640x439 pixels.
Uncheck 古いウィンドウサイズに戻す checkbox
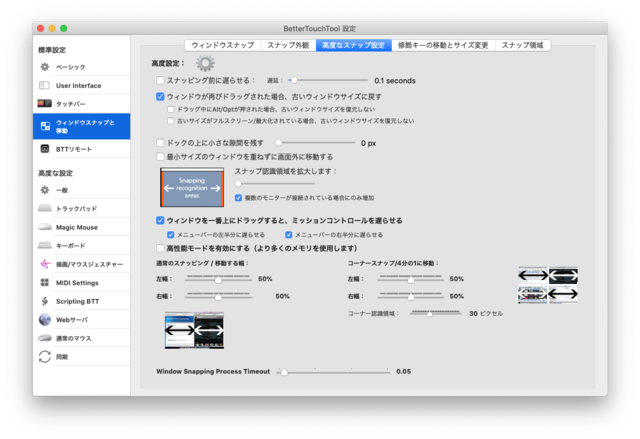(x=160, y=97)
